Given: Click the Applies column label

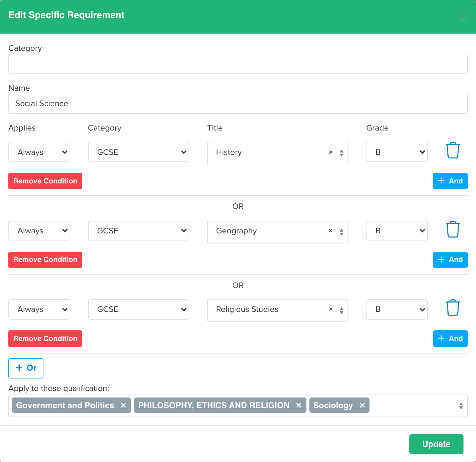Looking at the screenshot, I should [22, 128].
